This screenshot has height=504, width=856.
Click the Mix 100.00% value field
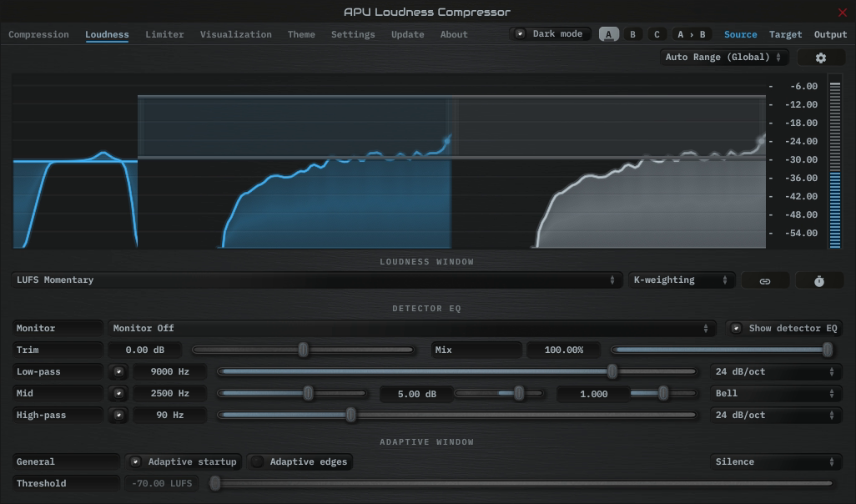(x=563, y=350)
